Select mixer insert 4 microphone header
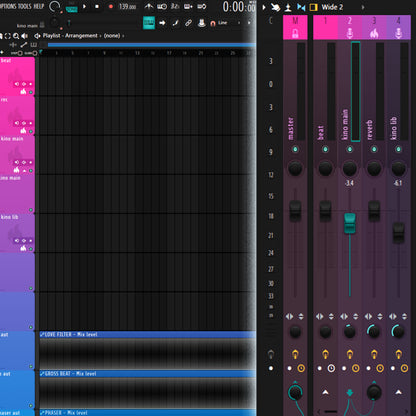 click(398, 27)
